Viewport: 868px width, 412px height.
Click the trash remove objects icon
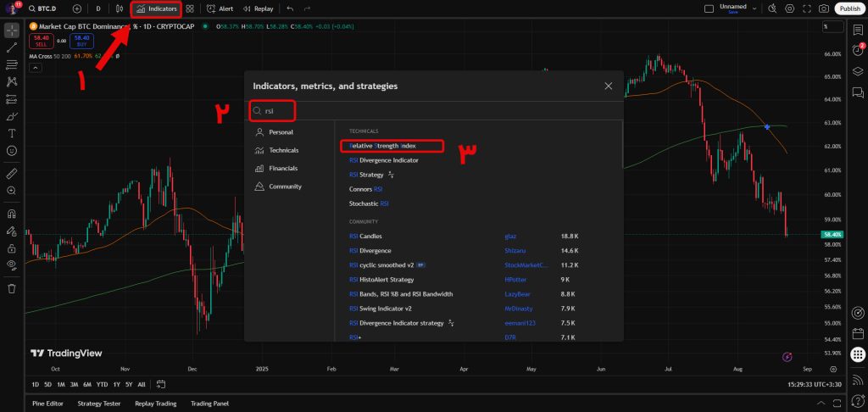[x=12, y=288]
